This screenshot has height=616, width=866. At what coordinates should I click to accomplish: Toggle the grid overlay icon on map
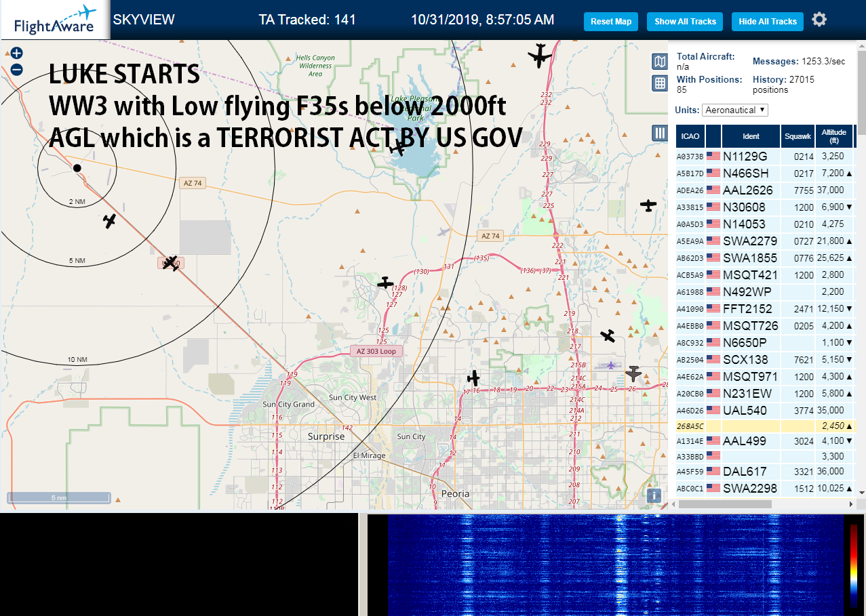660,83
